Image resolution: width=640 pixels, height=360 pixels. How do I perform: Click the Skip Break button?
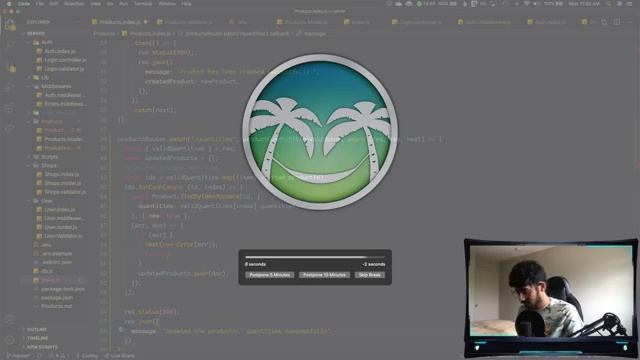pyautogui.click(x=370, y=275)
